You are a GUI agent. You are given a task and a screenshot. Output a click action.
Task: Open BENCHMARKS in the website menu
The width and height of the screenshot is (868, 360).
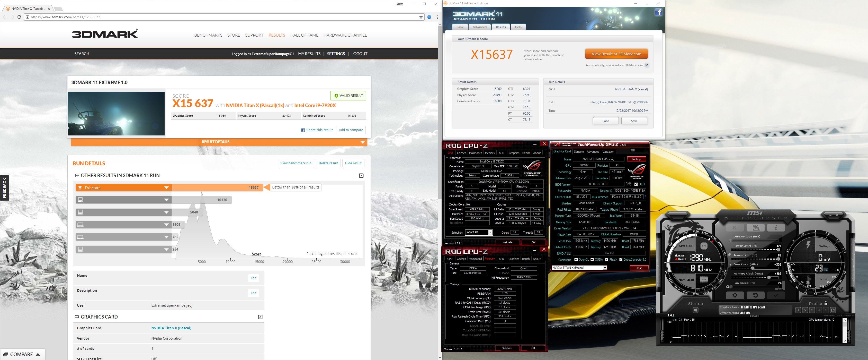[208, 35]
